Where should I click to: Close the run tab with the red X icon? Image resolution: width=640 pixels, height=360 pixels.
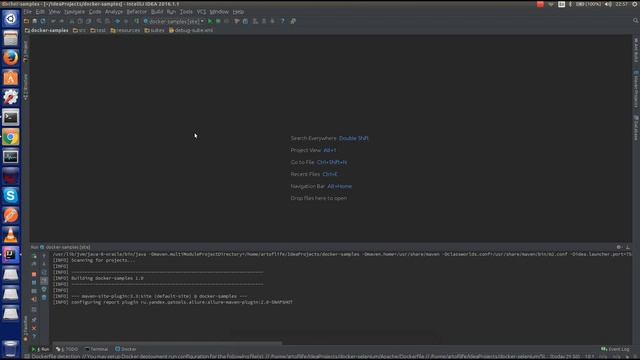pos(34,328)
